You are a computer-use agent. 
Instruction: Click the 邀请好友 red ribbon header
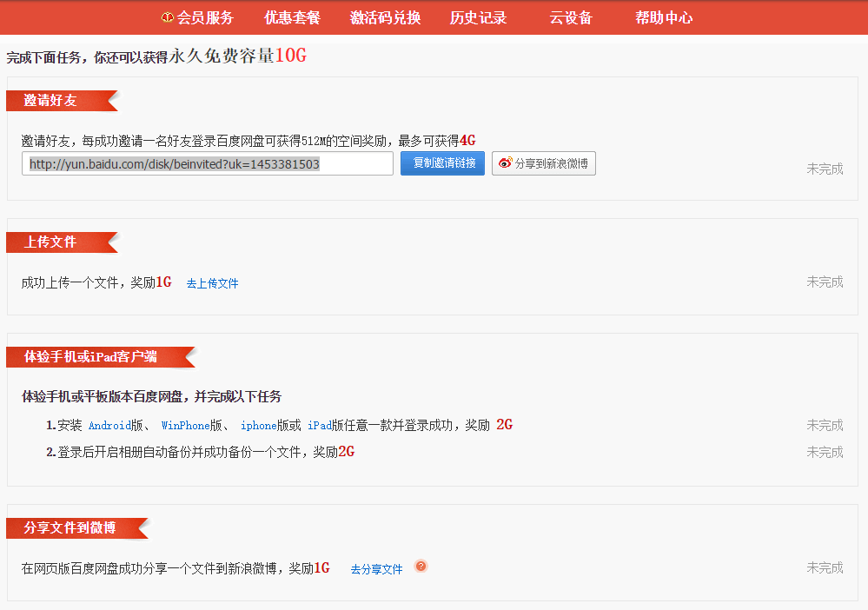tap(50, 101)
